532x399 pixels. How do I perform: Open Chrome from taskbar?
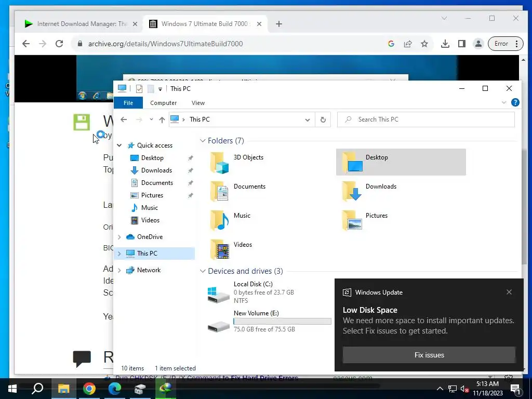89,389
